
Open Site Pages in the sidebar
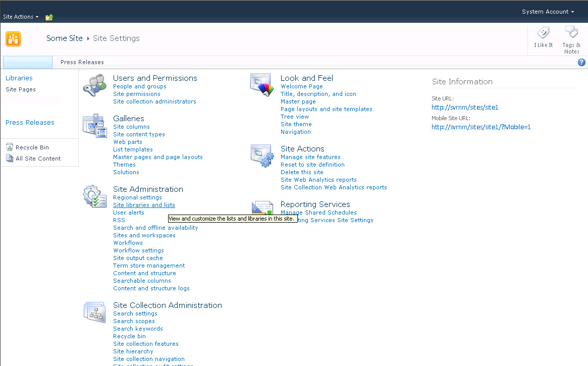tap(21, 89)
